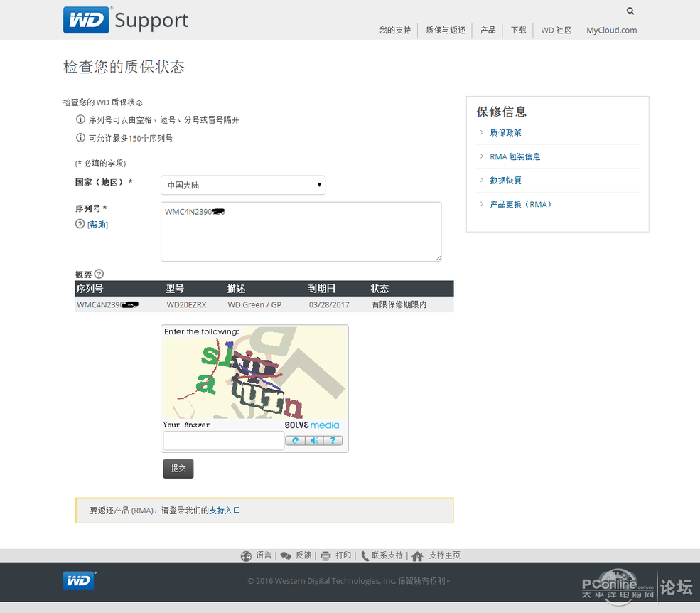Click the 反馈 footer link

tap(303, 555)
